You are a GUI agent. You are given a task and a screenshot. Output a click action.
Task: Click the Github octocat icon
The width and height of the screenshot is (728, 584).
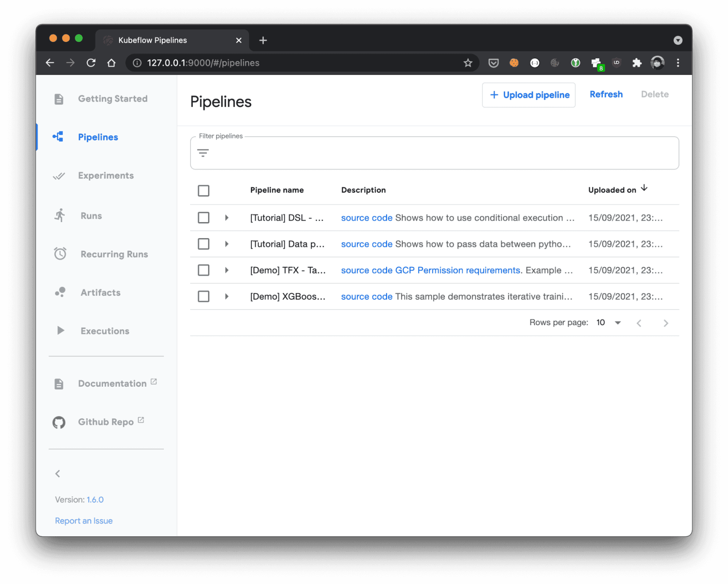[x=59, y=422]
